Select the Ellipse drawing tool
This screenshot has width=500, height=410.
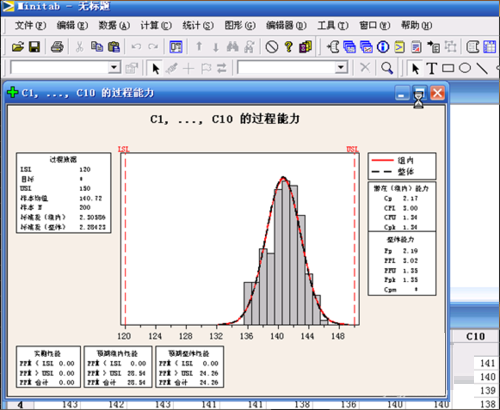[x=465, y=68]
